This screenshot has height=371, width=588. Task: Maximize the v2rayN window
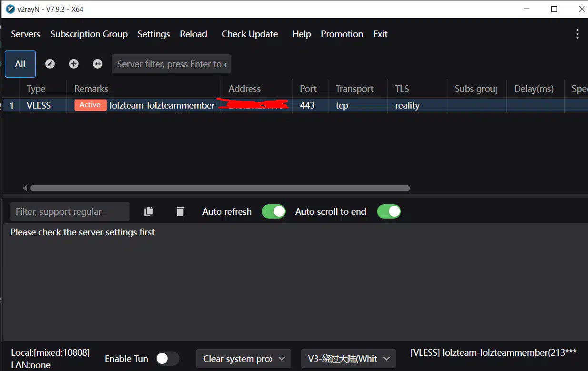tap(554, 9)
